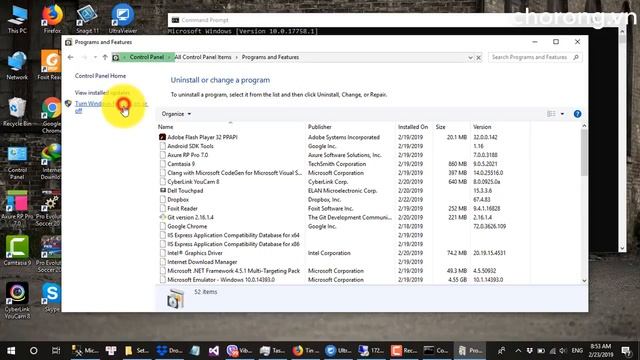This screenshot has height=360, width=640.
Task: Open This PC desktop icon
Action: tap(17, 18)
